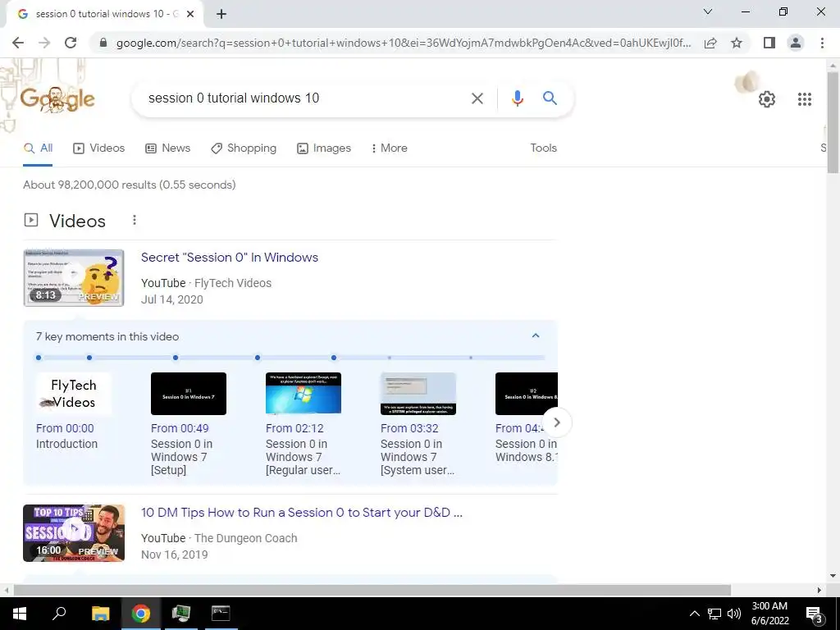840x630 pixels.
Task: Switch to Videos results tab
Action: tap(99, 148)
